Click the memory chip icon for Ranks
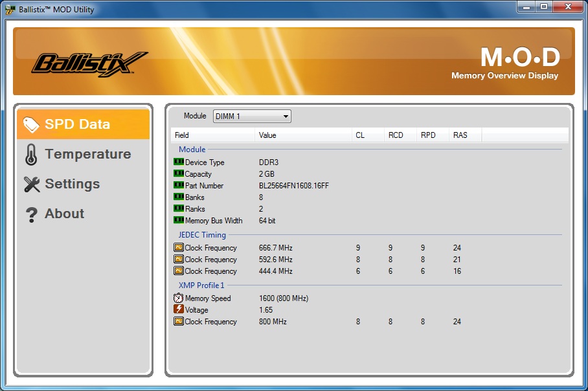The image size is (588, 391). pyautogui.click(x=179, y=208)
